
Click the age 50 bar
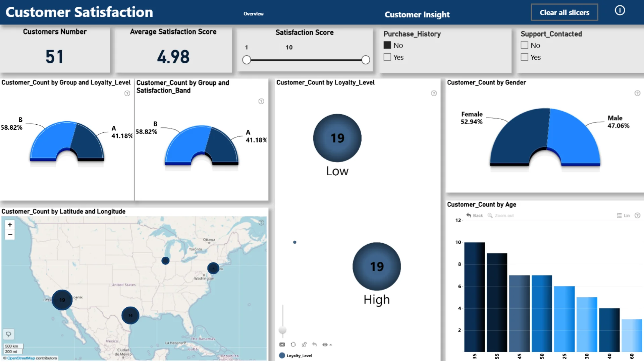(x=542, y=313)
